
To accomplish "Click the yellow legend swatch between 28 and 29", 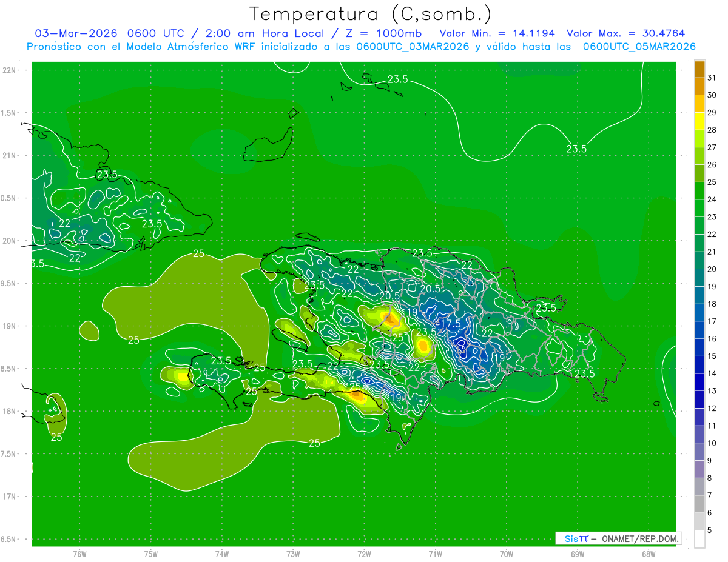I will tap(699, 121).
